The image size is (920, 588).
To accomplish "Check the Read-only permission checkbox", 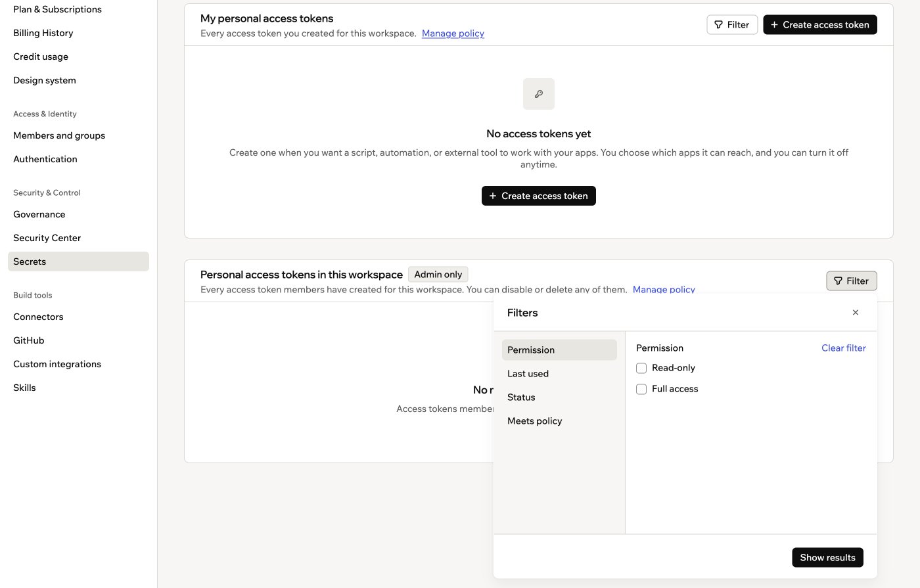I will point(641,368).
